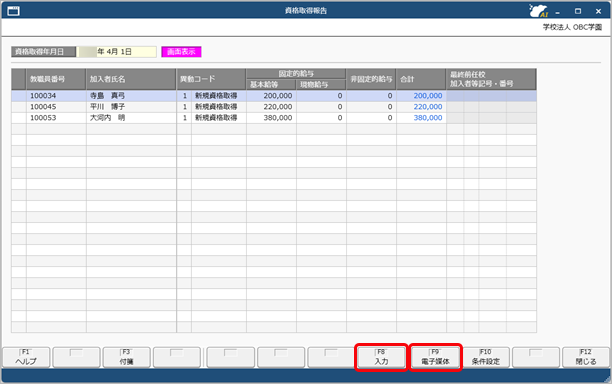This screenshot has width=612, height=384.
Task: Select employee number 100045
Action: [43, 107]
